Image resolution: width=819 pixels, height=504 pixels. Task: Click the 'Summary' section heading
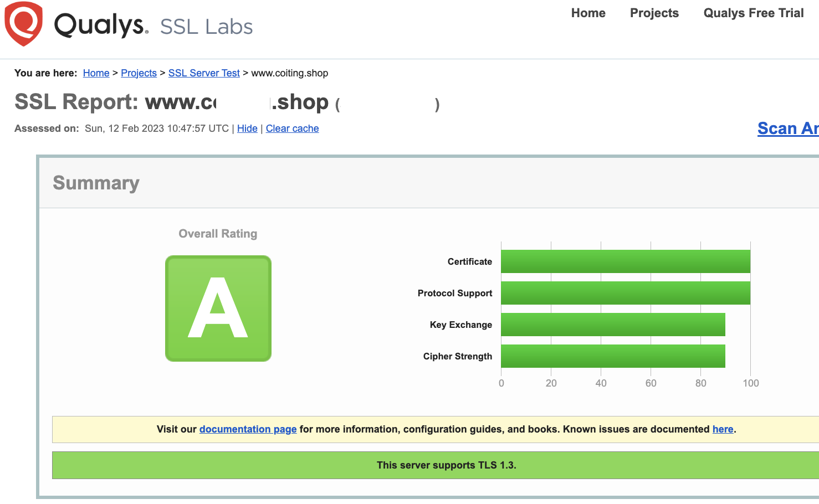pyautogui.click(x=96, y=183)
